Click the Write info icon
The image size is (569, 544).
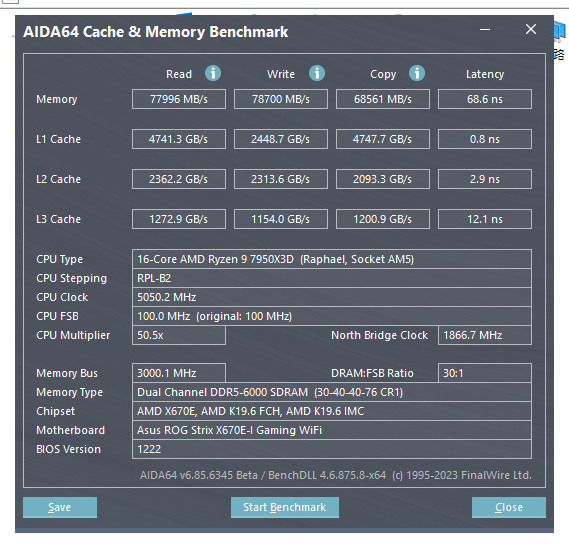pyautogui.click(x=317, y=73)
